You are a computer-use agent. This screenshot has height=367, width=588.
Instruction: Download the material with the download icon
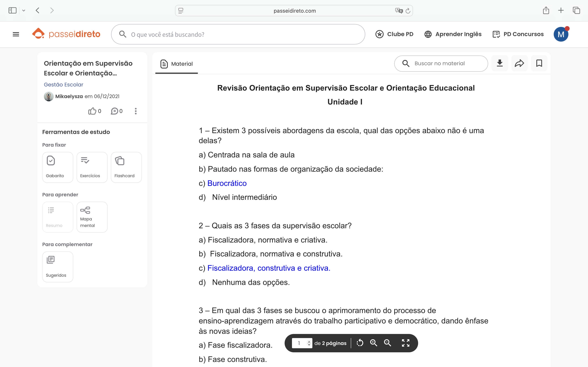(x=500, y=63)
